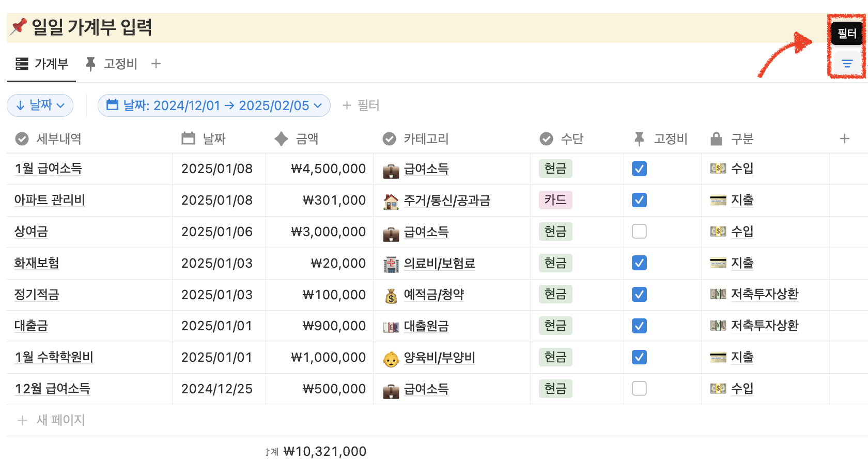Select the 2025/01/06 date cell
The height and width of the screenshot is (460, 868).
click(x=219, y=232)
